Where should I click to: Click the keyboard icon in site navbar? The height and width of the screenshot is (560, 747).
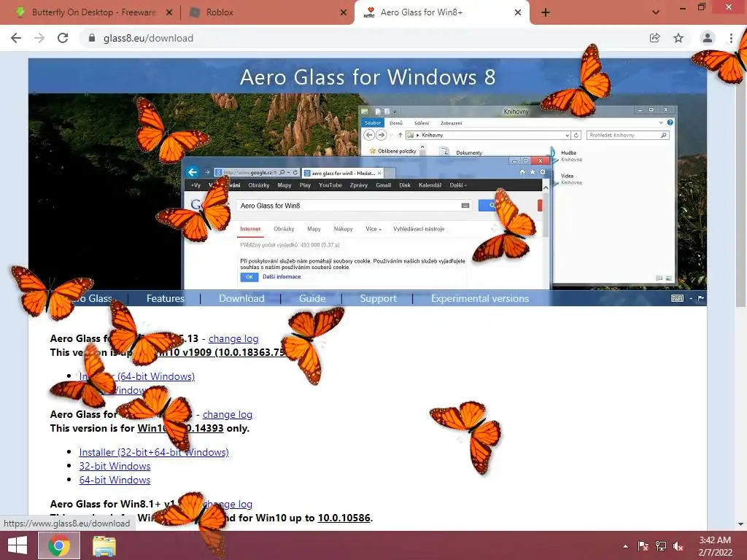coord(677,298)
